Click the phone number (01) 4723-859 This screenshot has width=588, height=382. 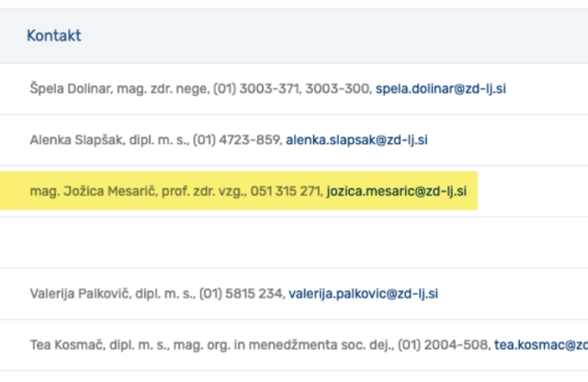click(x=236, y=140)
